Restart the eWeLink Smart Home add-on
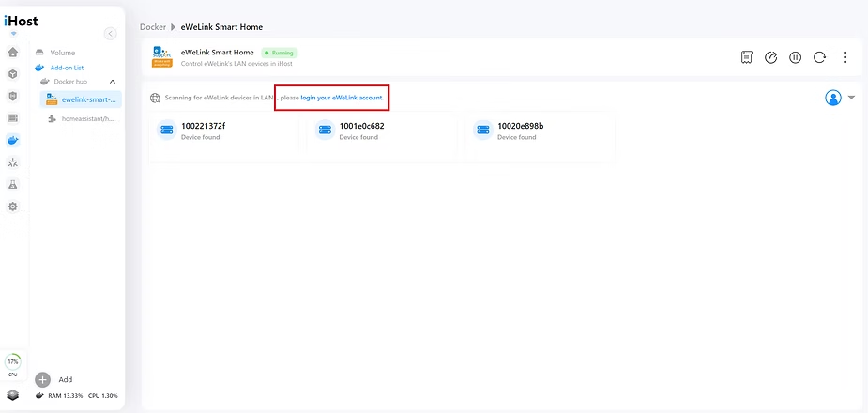 (x=819, y=57)
